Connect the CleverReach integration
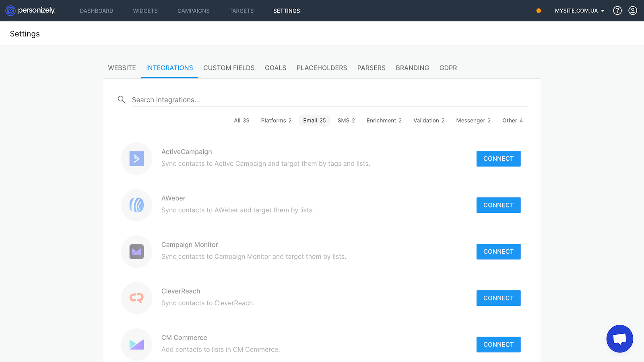644x362 pixels. tap(498, 298)
